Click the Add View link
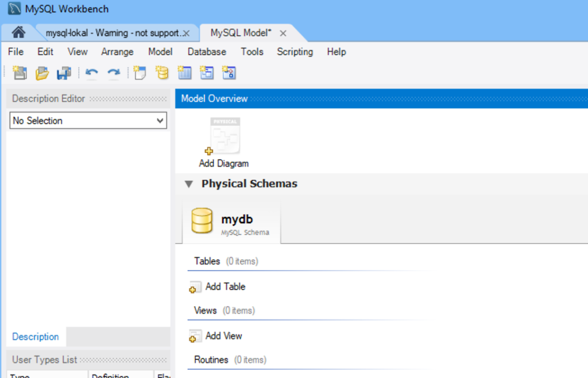 [223, 337]
